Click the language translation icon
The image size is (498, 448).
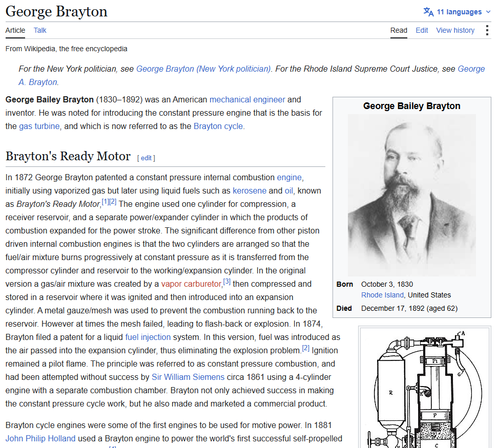pyautogui.click(x=428, y=12)
